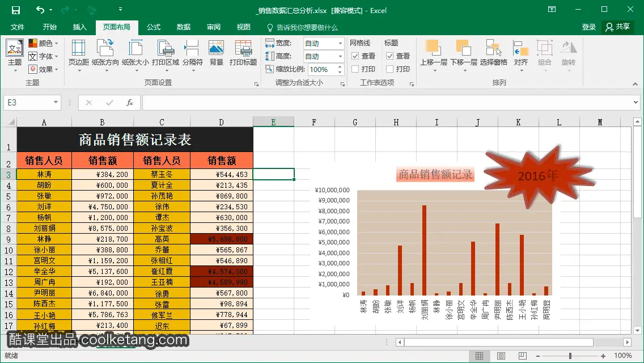
Task: Click the chart title 商品销售额记录
Action: 435,174
